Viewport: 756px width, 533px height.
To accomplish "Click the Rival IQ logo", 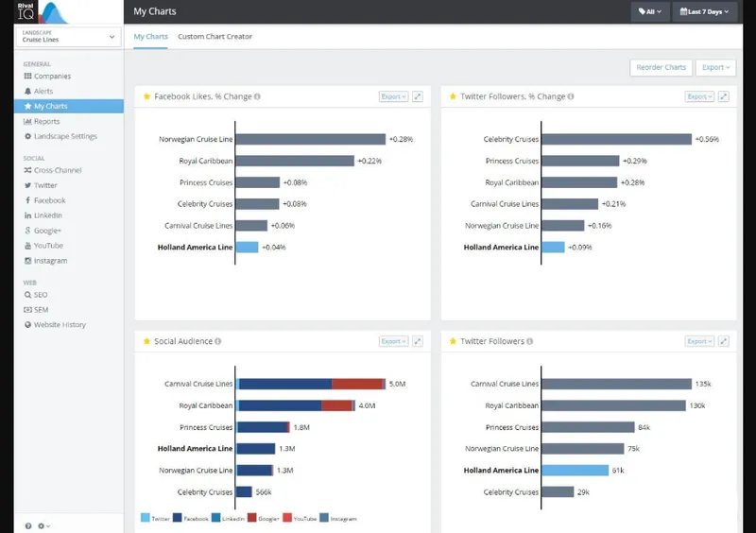I will tap(43, 12).
